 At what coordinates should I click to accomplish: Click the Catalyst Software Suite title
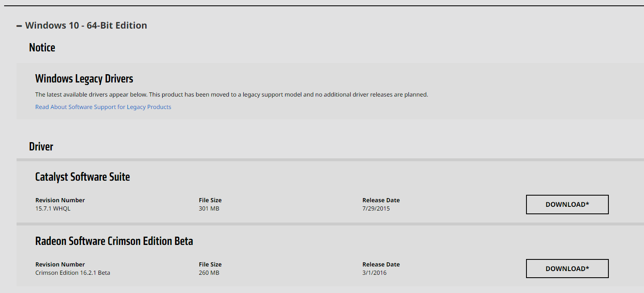(x=82, y=177)
